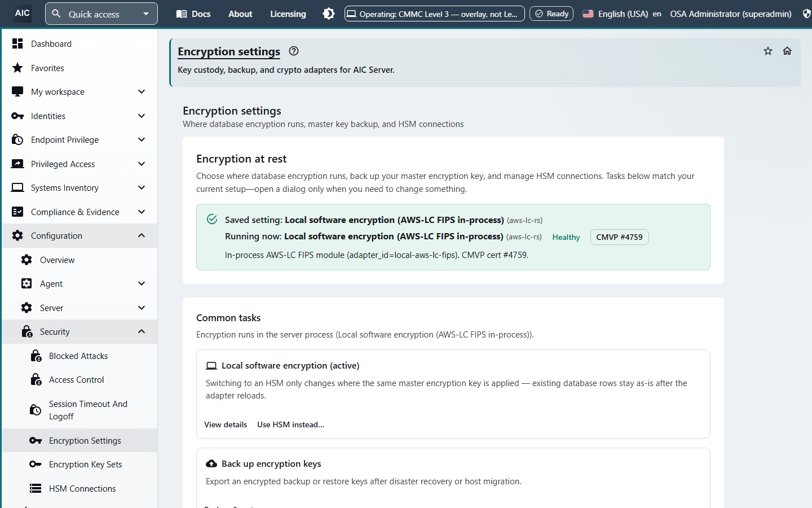Open the Quick access dropdown
This screenshot has width=812, height=508.
tap(101, 14)
